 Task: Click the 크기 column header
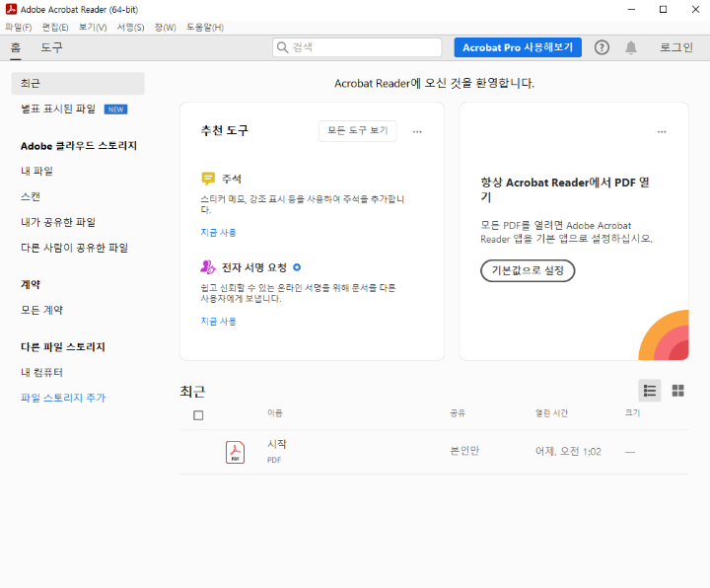632,413
